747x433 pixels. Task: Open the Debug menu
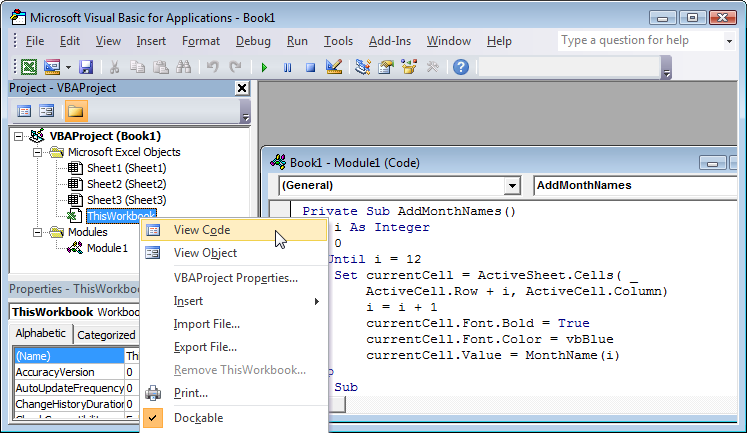tap(253, 41)
